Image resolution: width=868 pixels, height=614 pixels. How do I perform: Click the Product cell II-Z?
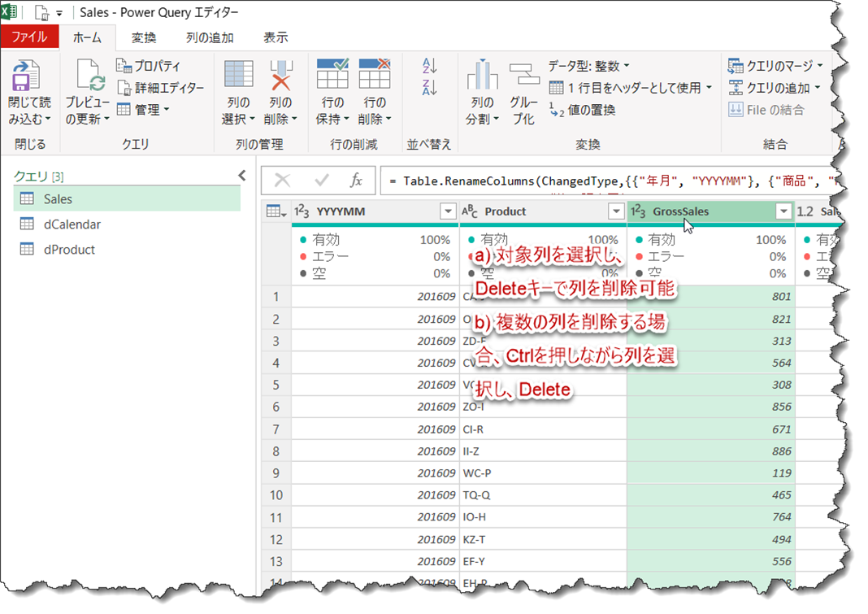(x=543, y=451)
